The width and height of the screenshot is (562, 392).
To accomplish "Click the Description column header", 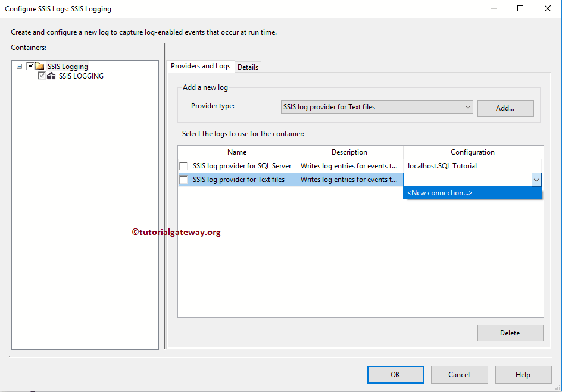I will [x=349, y=152].
